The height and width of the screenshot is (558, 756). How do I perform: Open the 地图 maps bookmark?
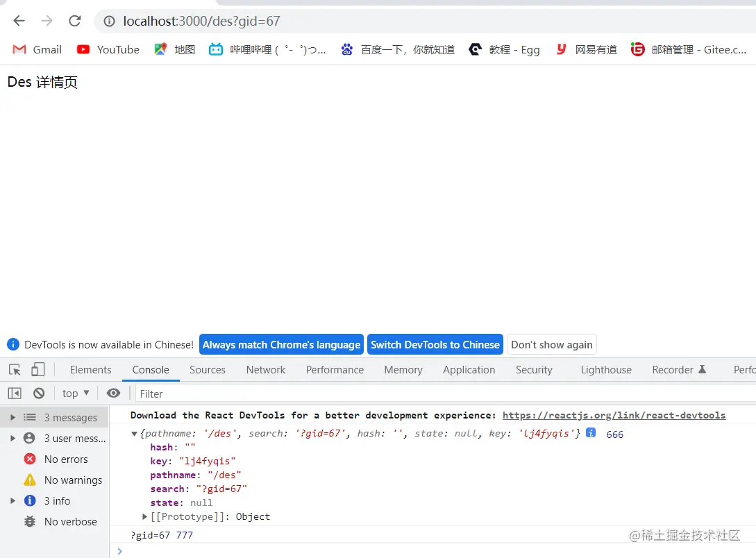(x=174, y=50)
